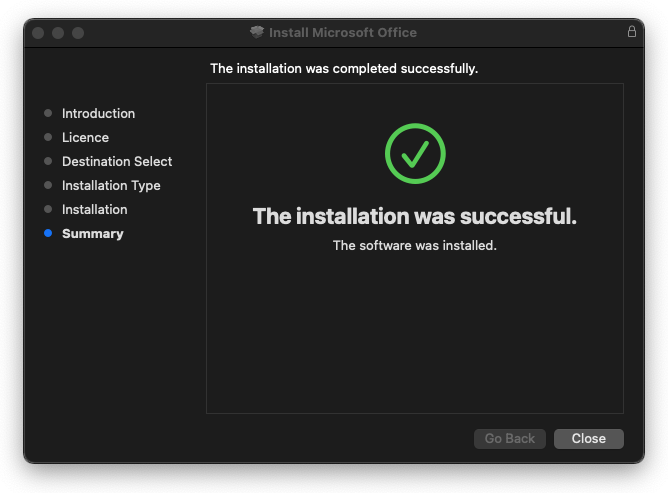Click the greyed-out Go Back button

click(510, 439)
